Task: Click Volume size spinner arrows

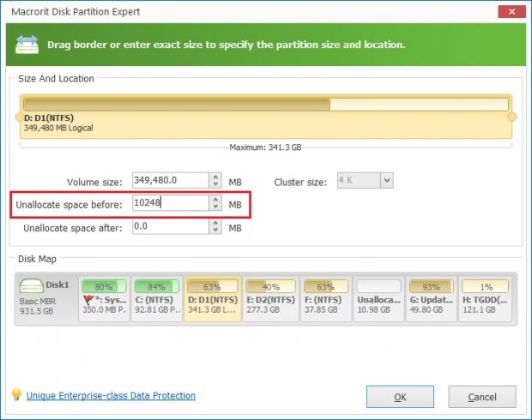Action: (214, 181)
